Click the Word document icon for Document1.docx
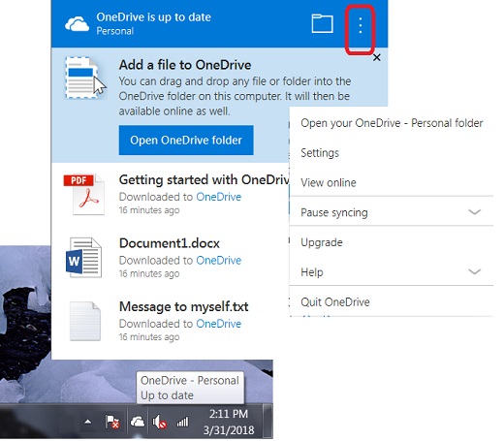This screenshot has height=441, width=504. click(84, 258)
